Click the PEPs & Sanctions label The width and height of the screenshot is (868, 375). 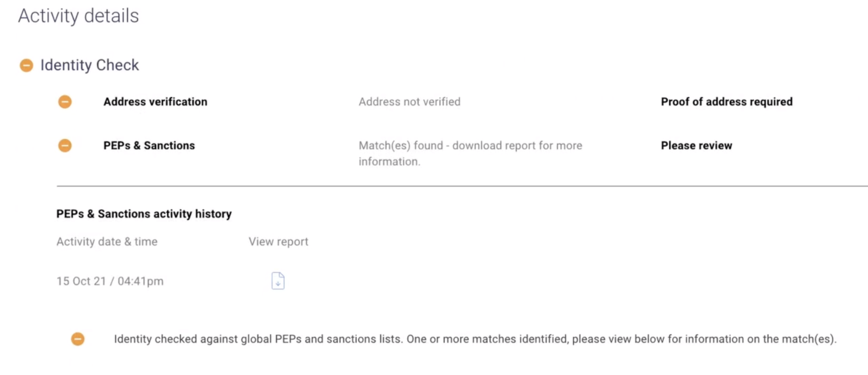149,146
